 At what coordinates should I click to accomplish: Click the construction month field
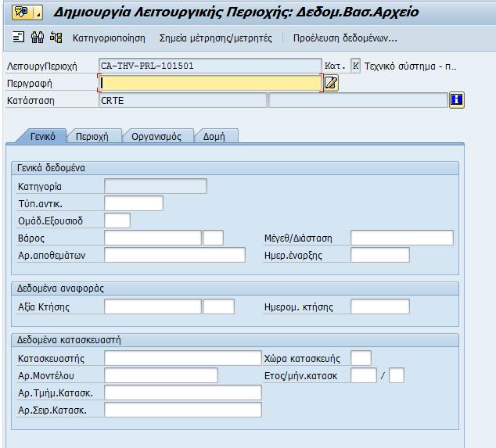pyautogui.click(x=397, y=375)
